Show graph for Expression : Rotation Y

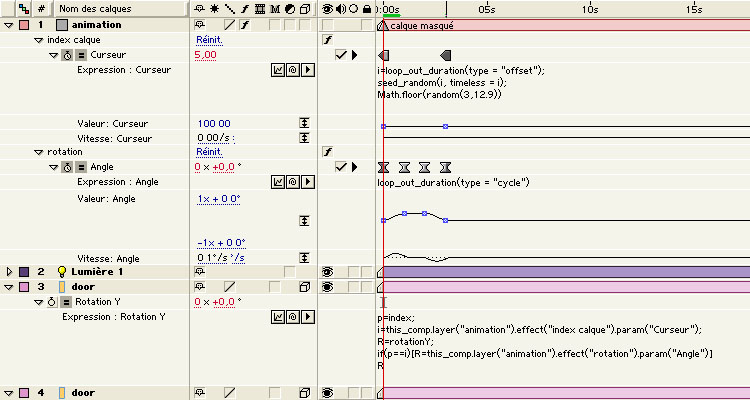point(278,317)
